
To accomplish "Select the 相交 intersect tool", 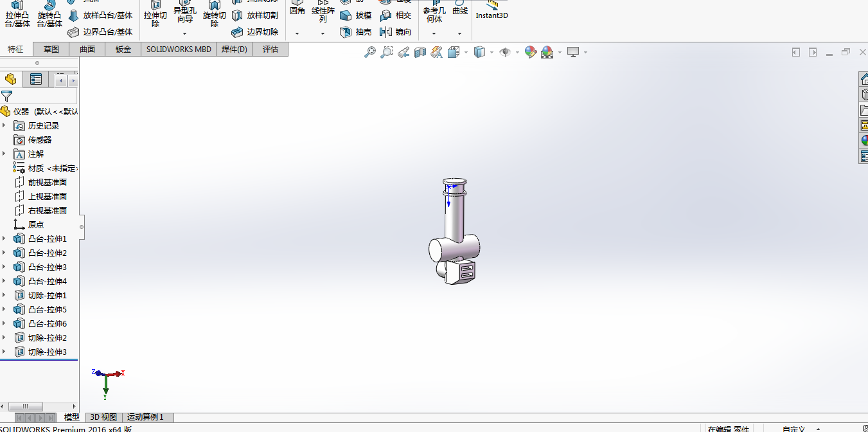I will pyautogui.click(x=396, y=15).
